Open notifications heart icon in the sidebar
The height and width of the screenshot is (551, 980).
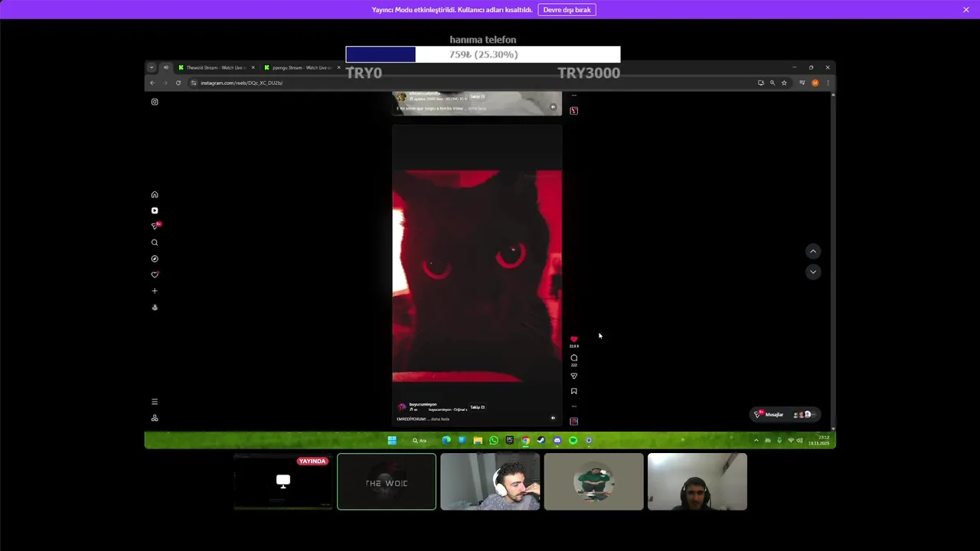155,275
